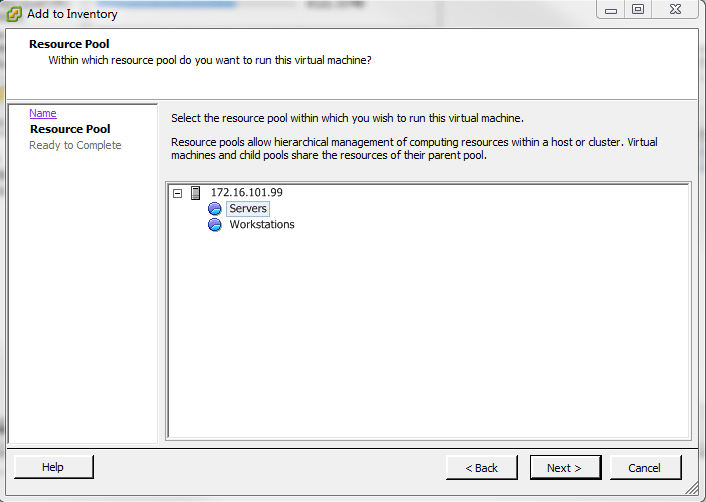Open Help for this wizard
This screenshot has width=706, height=502.
pos(53,467)
